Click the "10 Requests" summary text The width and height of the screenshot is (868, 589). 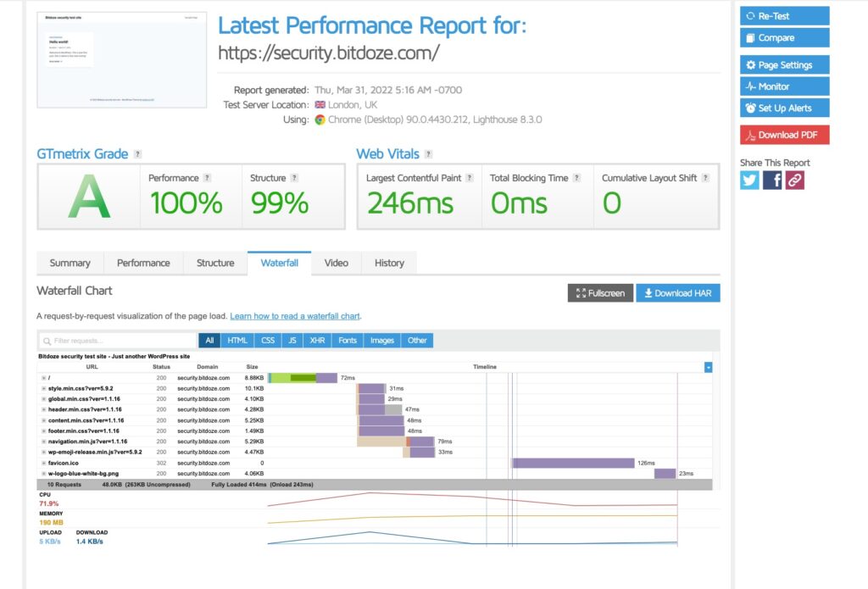[x=64, y=485]
